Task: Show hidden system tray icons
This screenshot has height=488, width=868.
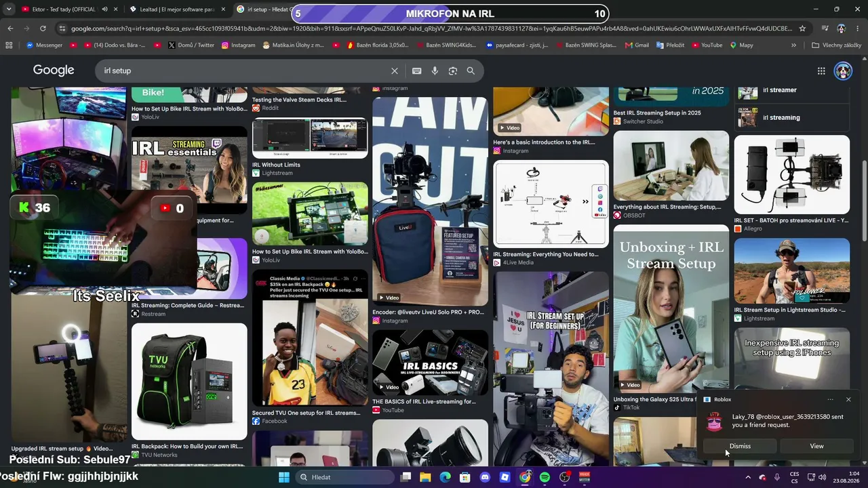Action: (748, 477)
